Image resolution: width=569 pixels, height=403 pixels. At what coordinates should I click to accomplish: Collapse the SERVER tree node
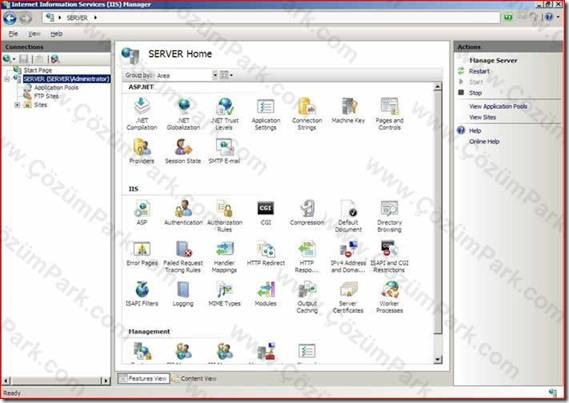pos(7,79)
